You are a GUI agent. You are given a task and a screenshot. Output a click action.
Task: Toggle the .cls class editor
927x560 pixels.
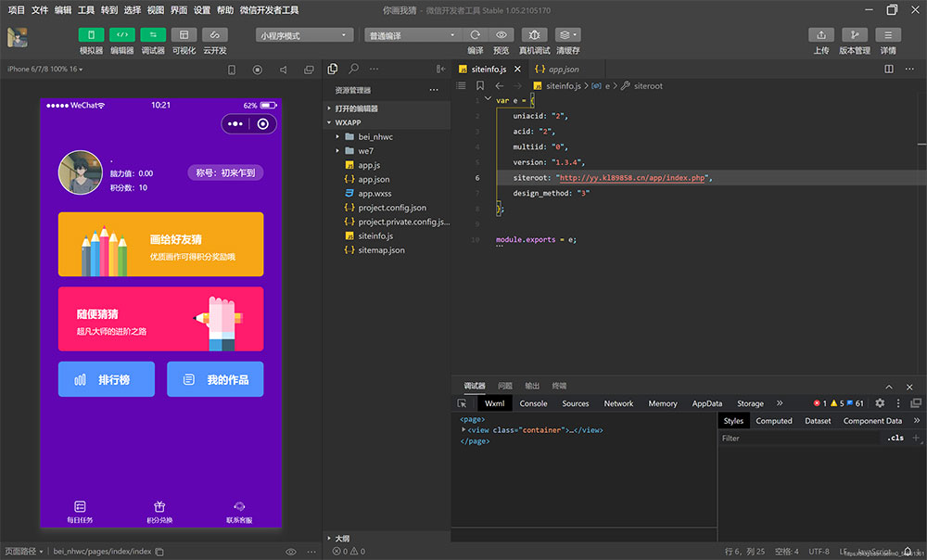tap(895, 438)
